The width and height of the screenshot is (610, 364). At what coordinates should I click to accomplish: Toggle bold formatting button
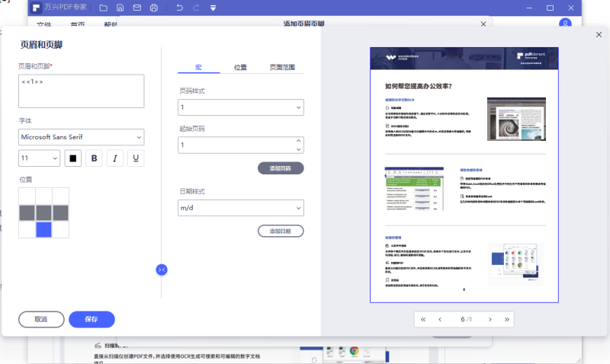[94, 158]
